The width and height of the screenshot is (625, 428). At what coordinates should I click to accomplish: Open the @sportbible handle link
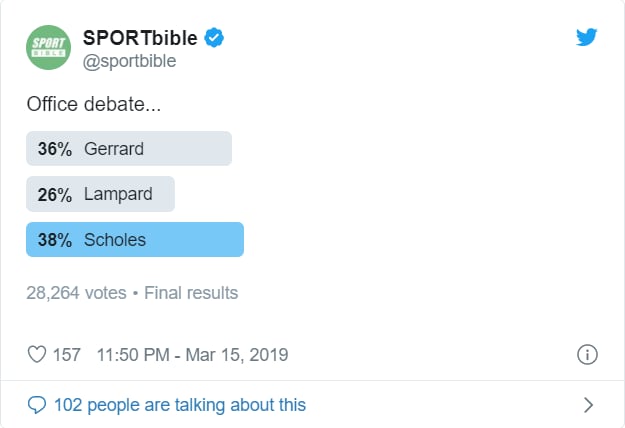click(129, 61)
